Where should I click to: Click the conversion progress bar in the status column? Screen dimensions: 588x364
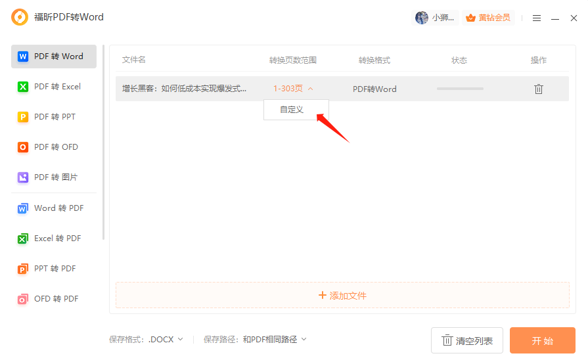point(460,89)
